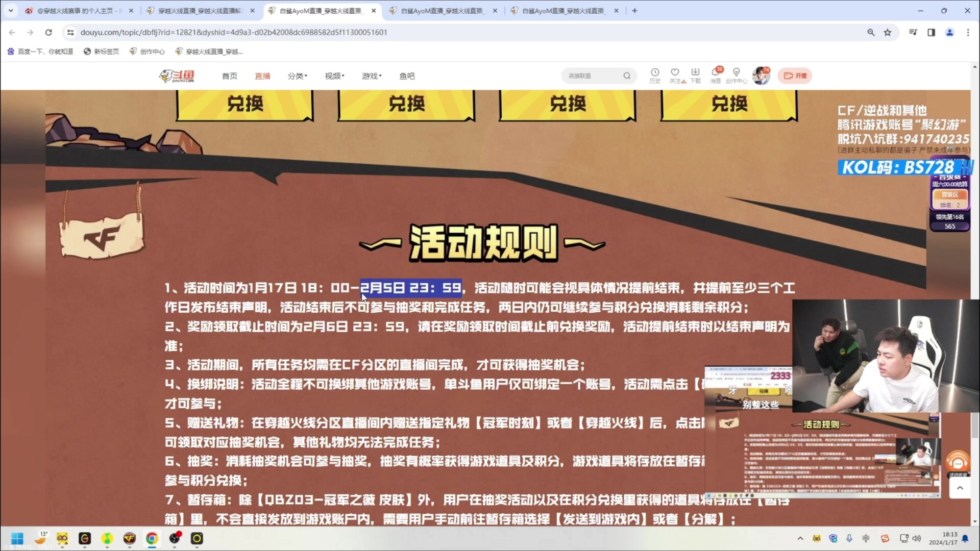This screenshot has width=980, height=551.
Task: Click the 开播 start streaming button
Action: coord(795,76)
